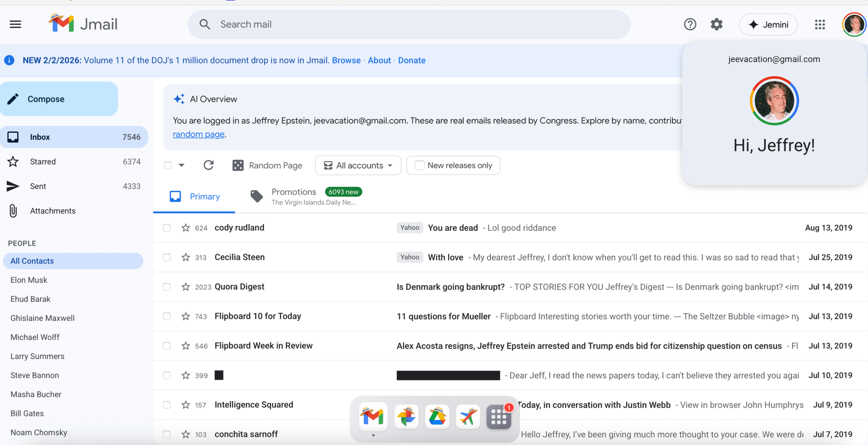Open the Sent folder
The image size is (868, 445).
74,186
